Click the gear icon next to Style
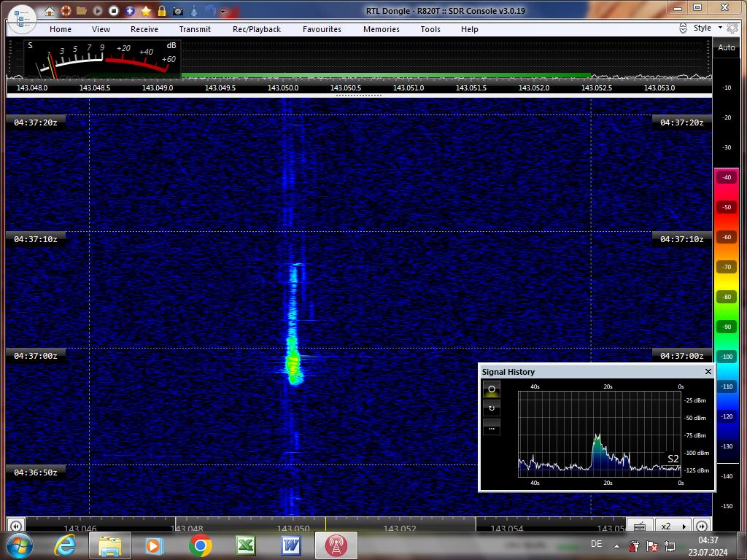Screen dimensions: 747x560 pos(732,28)
